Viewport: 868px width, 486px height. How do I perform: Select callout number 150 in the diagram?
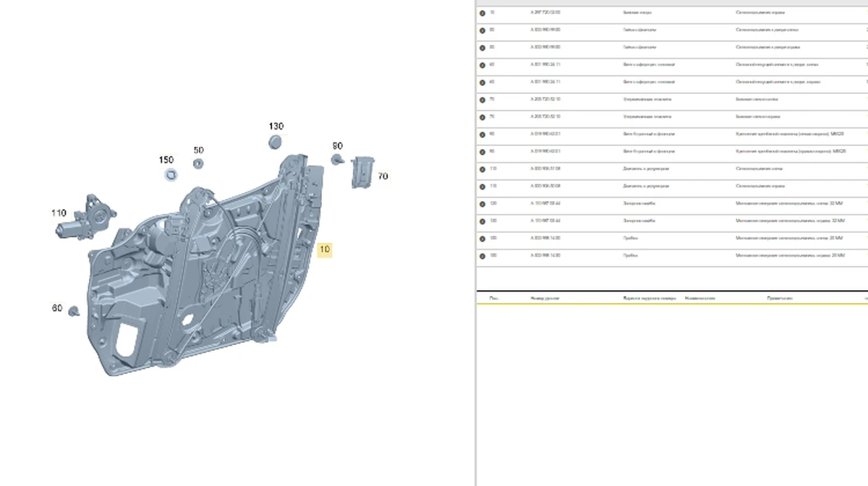click(166, 160)
